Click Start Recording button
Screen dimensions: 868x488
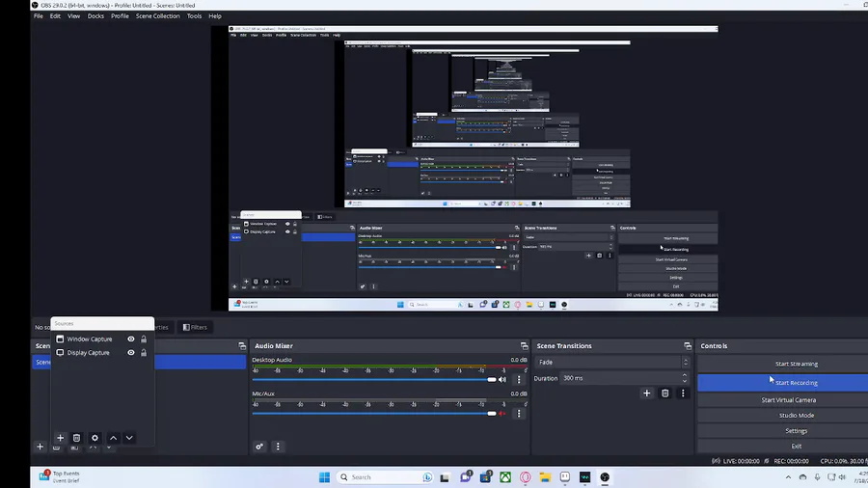[x=783, y=382]
